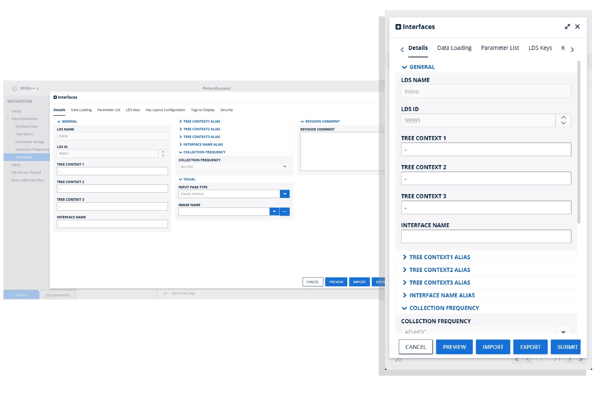The image size is (600, 400).
Task: Select Collection Frequency in the navigation sidebar
Action: tap(32, 149)
